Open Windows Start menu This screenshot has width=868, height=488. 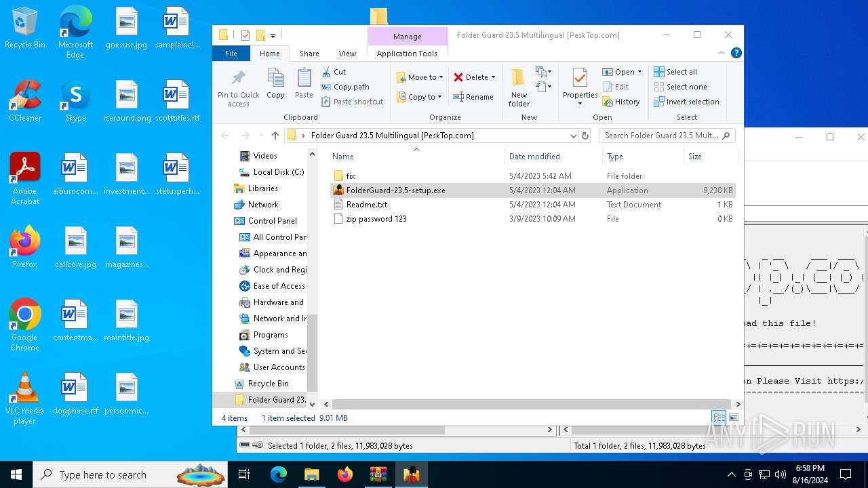point(16,474)
